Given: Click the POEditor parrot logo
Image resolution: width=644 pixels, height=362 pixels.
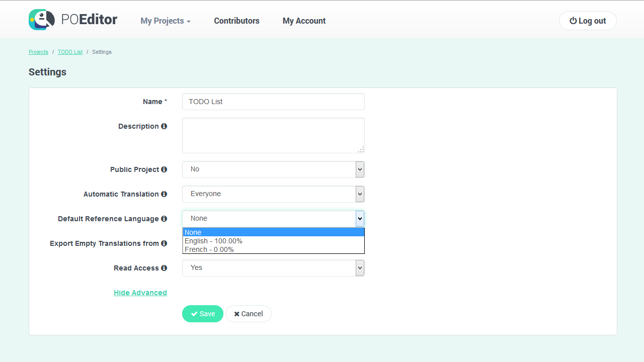Looking at the screenshot, I should click(41, 20).
